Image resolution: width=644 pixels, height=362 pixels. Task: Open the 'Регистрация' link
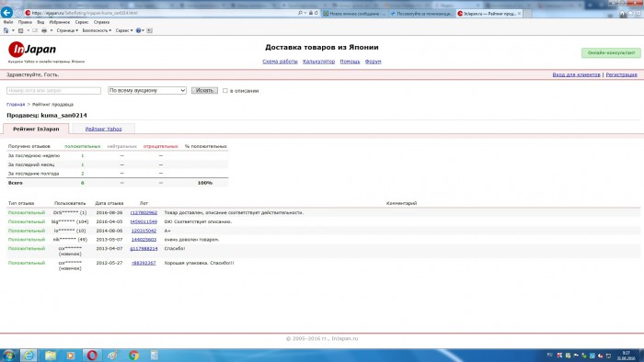click(x=621, y=74)
